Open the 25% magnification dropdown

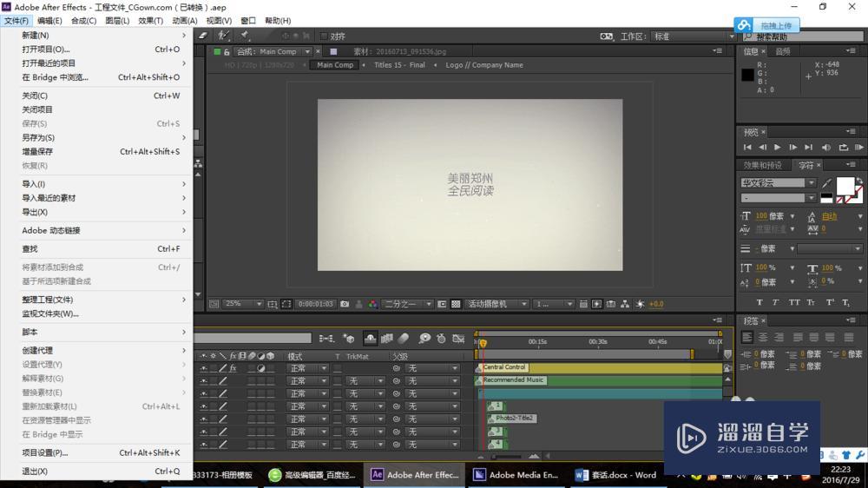[x=244, y=304]
